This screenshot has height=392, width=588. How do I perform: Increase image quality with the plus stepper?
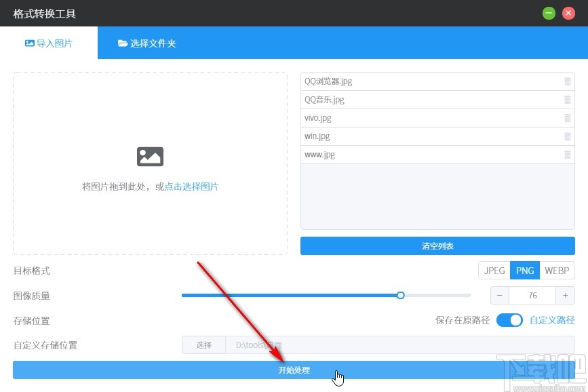[x=565, y=295]
